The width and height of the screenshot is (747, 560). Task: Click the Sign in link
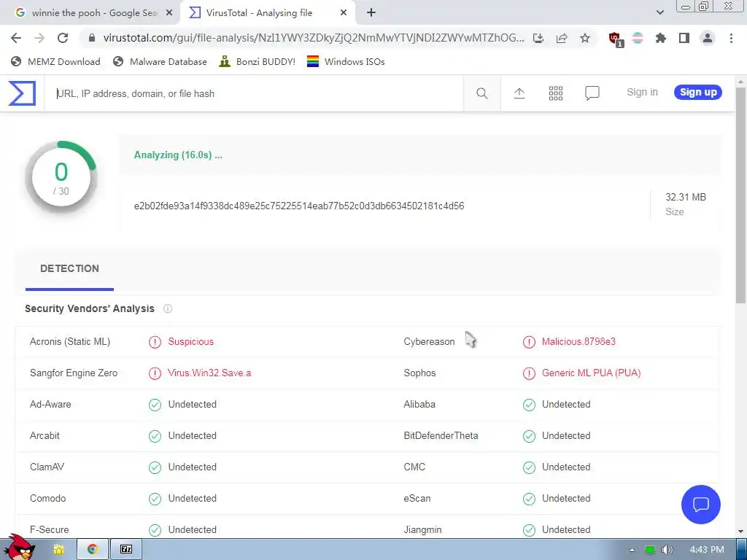(642, 93)
